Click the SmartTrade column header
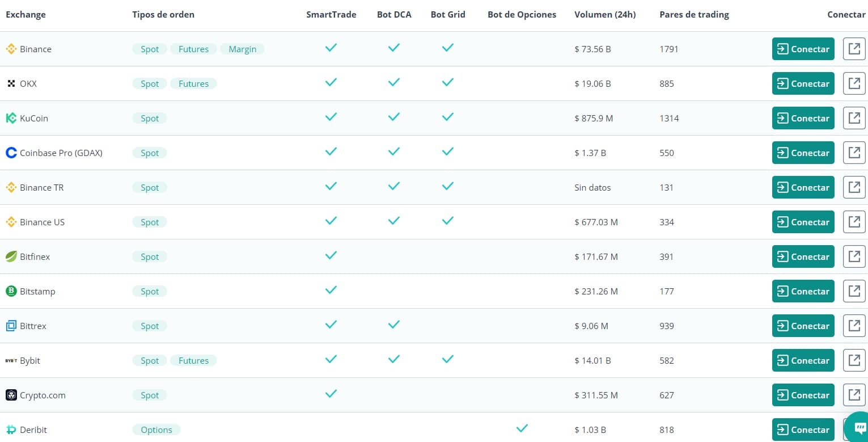This screenshot has width=868, height=442. pyautogui.click(x=331, y=14)
